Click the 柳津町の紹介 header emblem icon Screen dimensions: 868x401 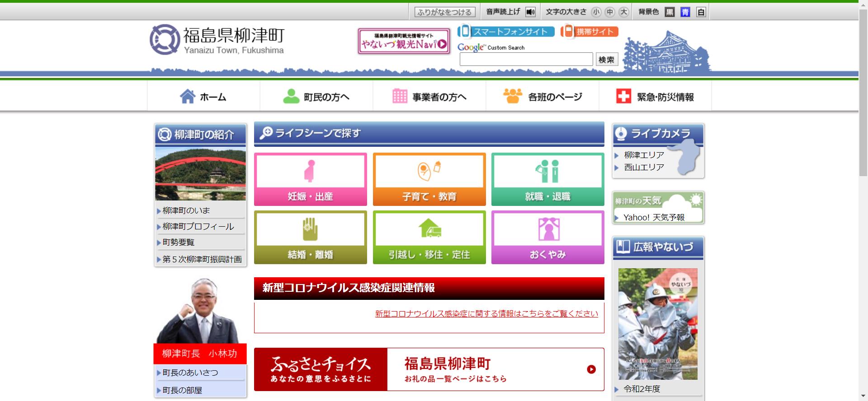coord(164,135)
